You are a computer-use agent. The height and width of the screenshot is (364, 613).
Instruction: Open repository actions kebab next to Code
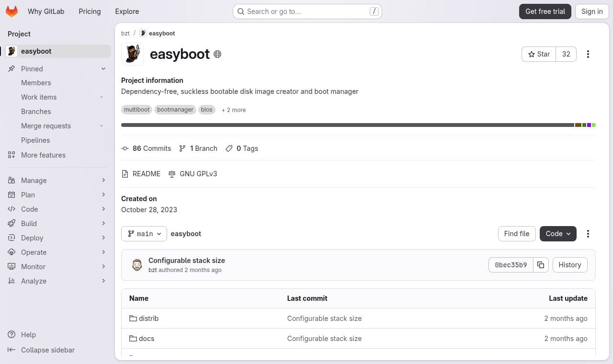588,234
